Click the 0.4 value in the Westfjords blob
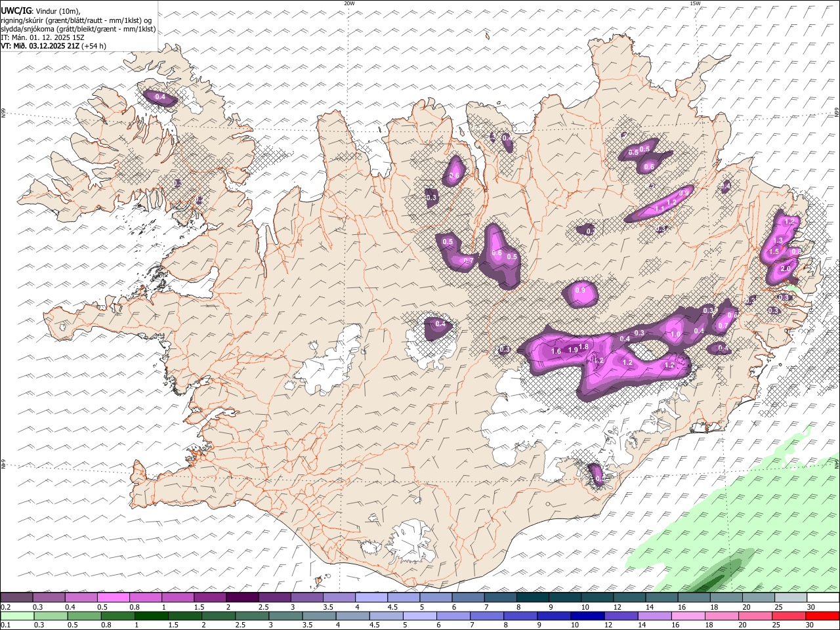This screenshot has width=840, height=630. tap(159, 97)
